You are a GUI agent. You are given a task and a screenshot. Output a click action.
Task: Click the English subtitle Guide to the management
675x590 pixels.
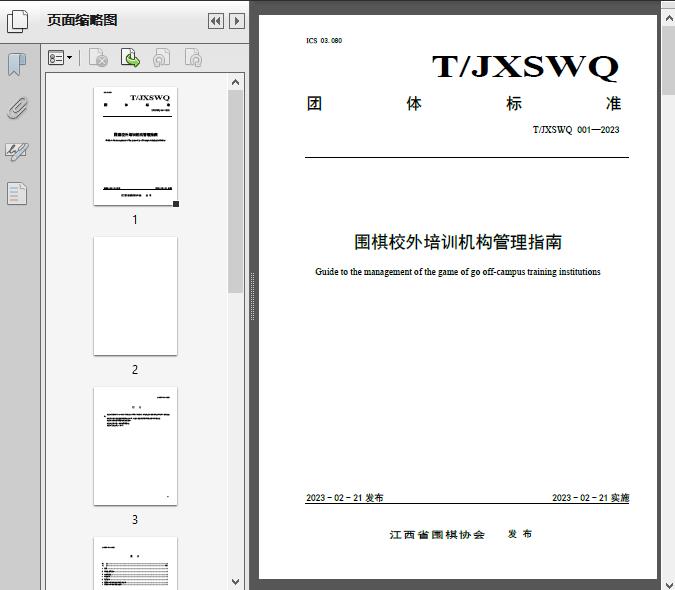click(458, 272)
